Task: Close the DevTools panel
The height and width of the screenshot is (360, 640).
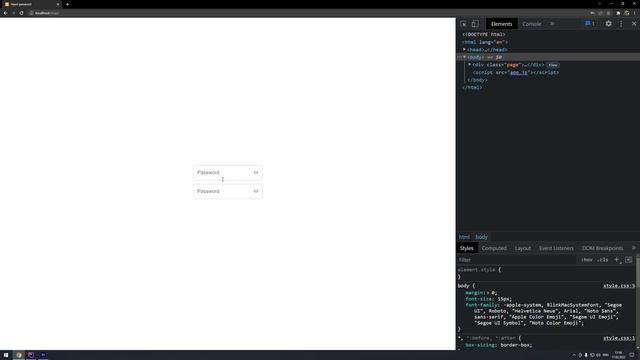Action: tap(634, 24)
